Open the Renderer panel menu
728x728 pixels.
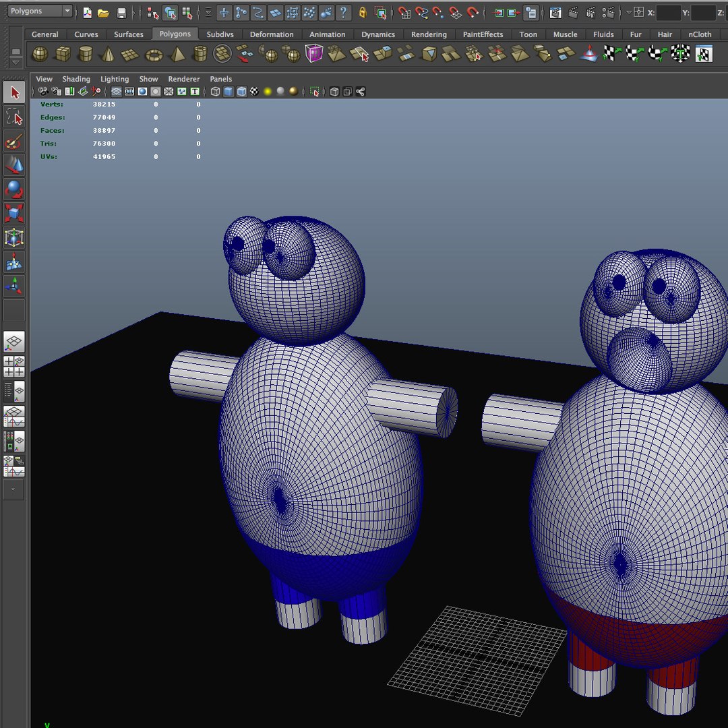coord(184,79)
